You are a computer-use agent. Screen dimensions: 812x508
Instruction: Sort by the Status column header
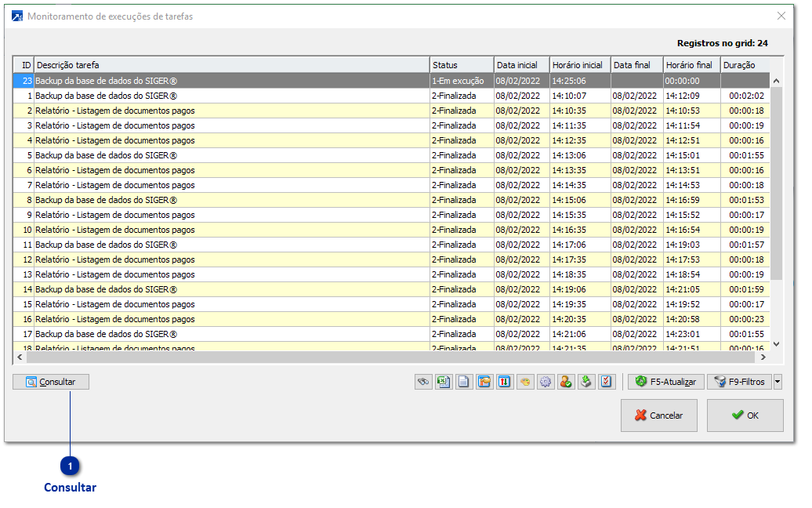coord(461,65)
